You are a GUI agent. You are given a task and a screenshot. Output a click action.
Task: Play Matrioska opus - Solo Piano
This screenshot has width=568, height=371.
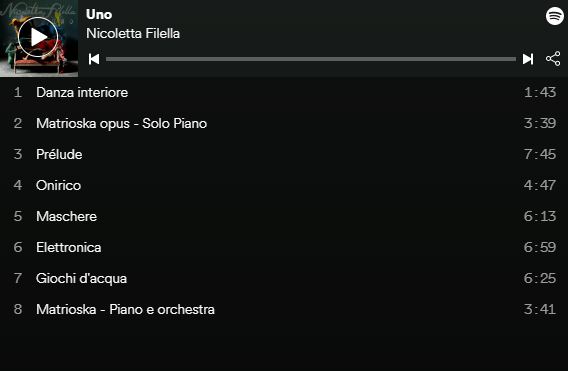(284, 124)
